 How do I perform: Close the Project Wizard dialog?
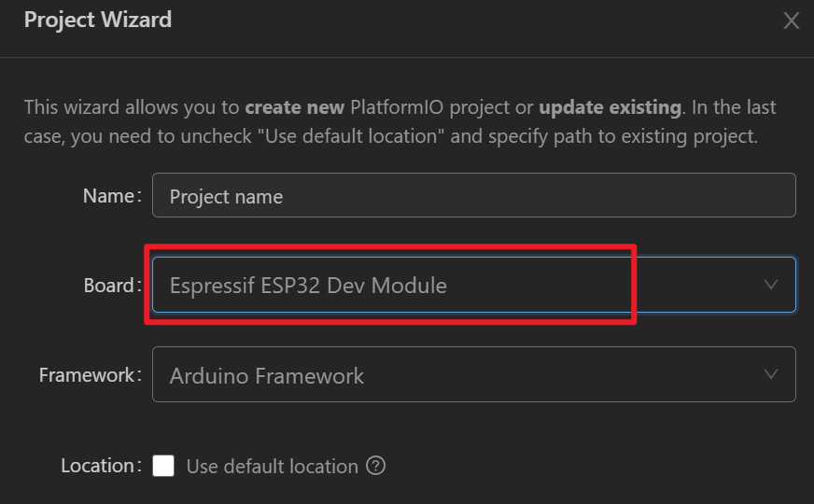click(792, 21)
